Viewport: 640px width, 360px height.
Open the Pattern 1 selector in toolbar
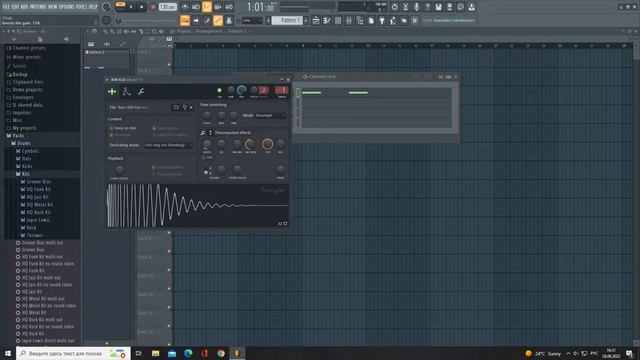(x=287, y=20)
